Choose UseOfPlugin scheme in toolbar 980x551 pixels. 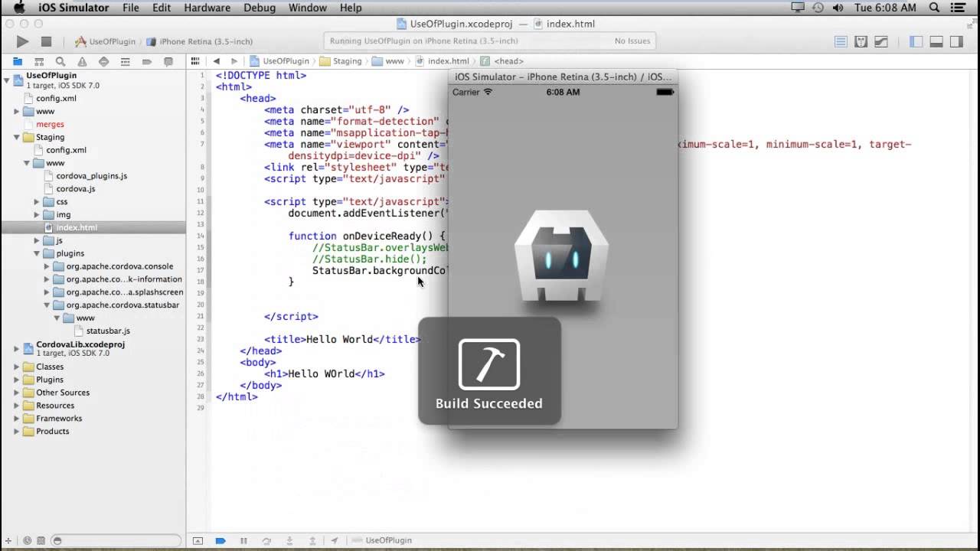tap(106, 41)
